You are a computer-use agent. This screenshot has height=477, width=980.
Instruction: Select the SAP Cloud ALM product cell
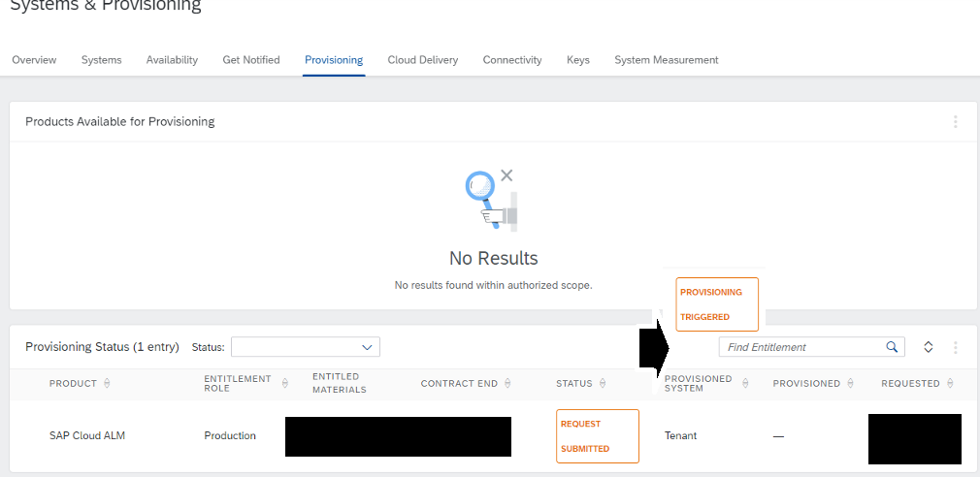(x=87, y=435)
